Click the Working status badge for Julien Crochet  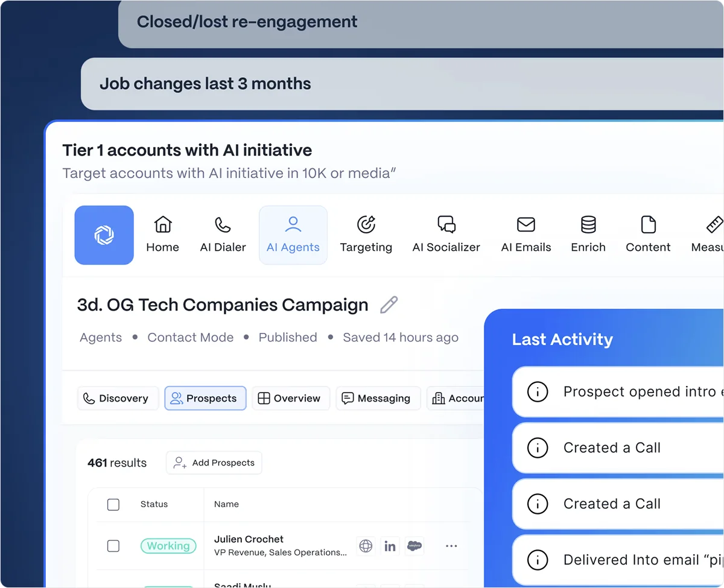tap(168, 546)
